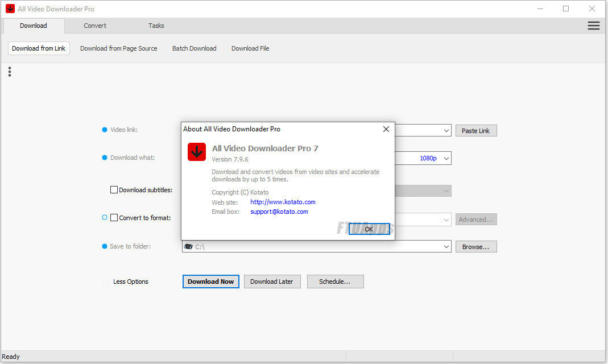
Task: Click the Less Options label
Action: tap(131, 282)
